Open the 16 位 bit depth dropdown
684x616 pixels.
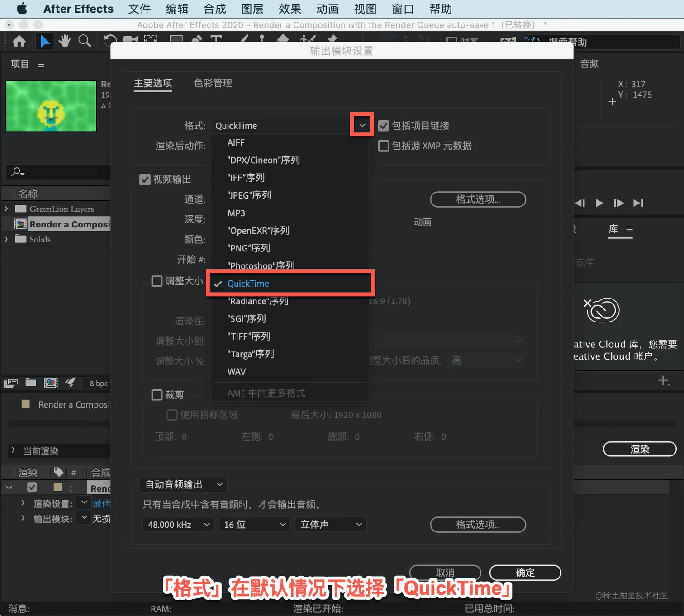(x=254, y=525)
